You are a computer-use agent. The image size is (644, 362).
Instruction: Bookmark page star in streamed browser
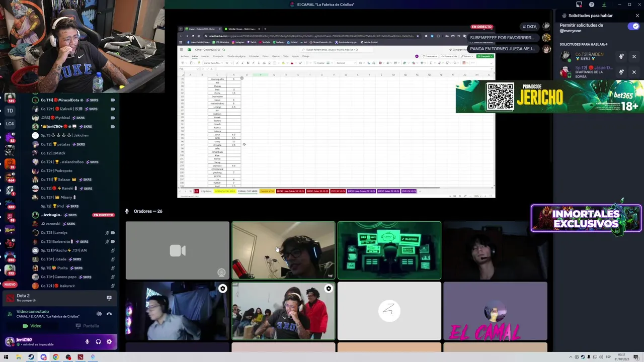coord(418,36)
